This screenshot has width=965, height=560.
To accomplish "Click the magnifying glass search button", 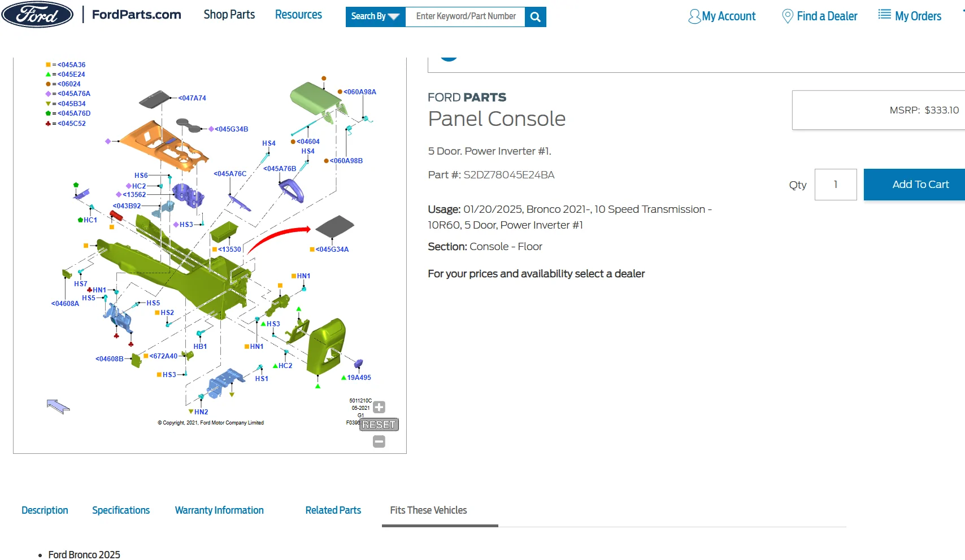I will [535, 17].
